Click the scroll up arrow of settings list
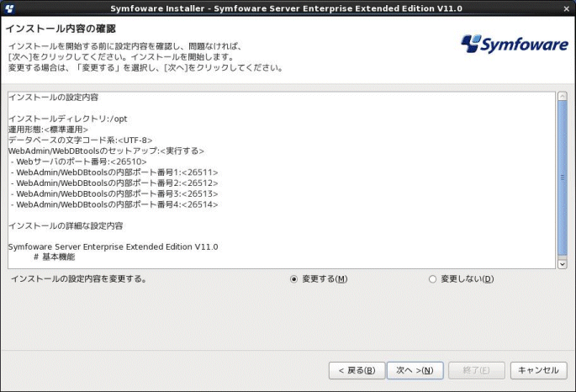This screenshot has width=576, height=392. (562, 96)
